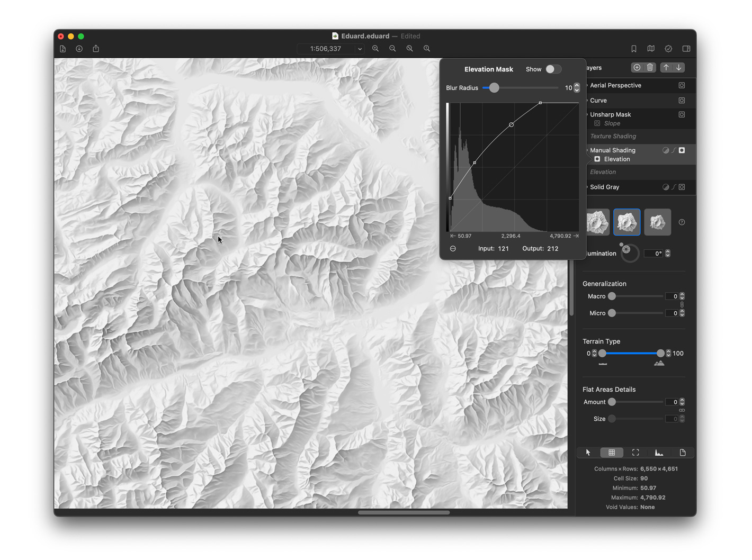Screen dimensions: 752x560
Task: Click the bookmark icon in toolbar
Action: 634,49
